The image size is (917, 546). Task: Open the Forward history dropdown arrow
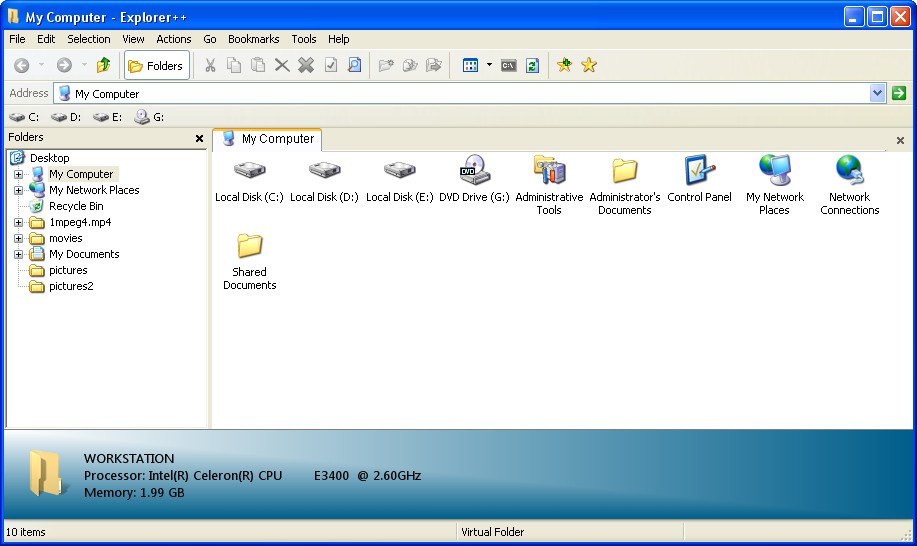pyautogui.click(x=84, y=65)
